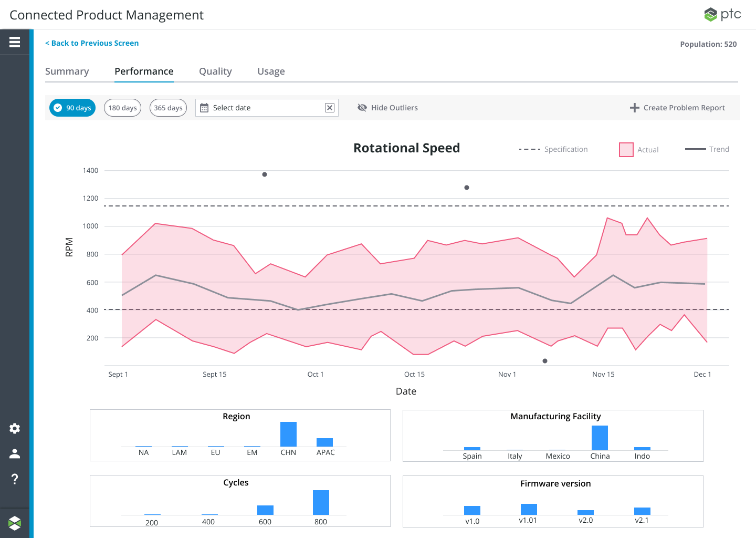Click the Region chart title
The height and width of the screenshot is (538, 756).
pyautogui.click(x=236, y=417)
